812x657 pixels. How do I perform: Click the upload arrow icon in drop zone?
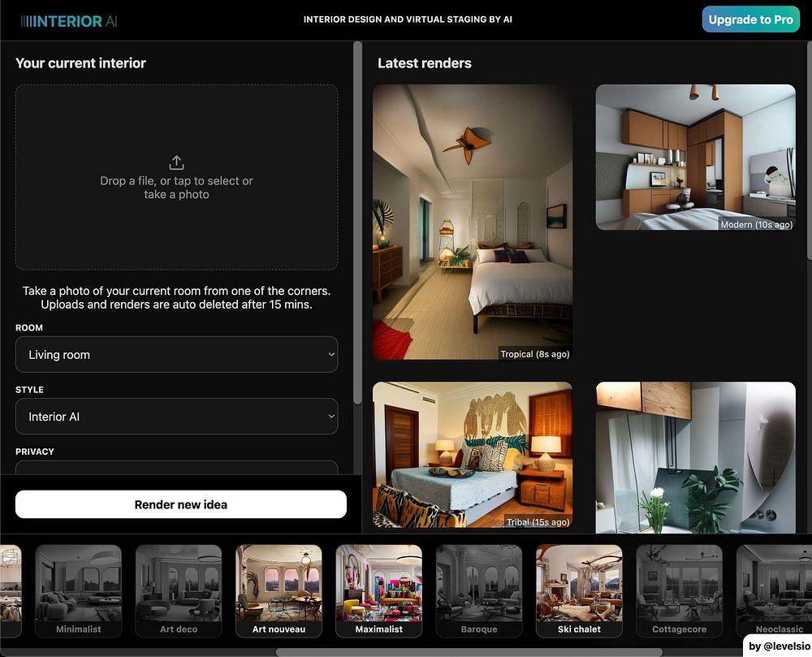(x=176, y=162)
